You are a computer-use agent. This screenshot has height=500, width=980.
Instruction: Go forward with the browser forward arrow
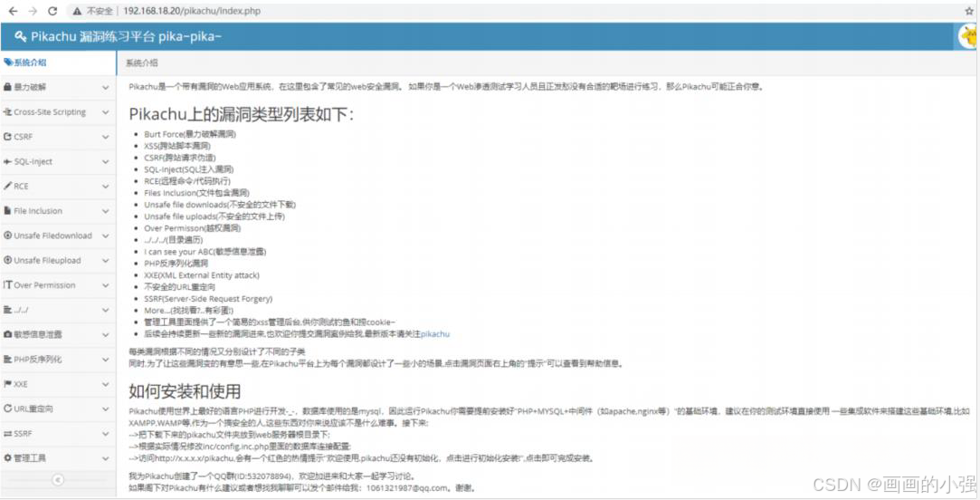coord(33,11)
